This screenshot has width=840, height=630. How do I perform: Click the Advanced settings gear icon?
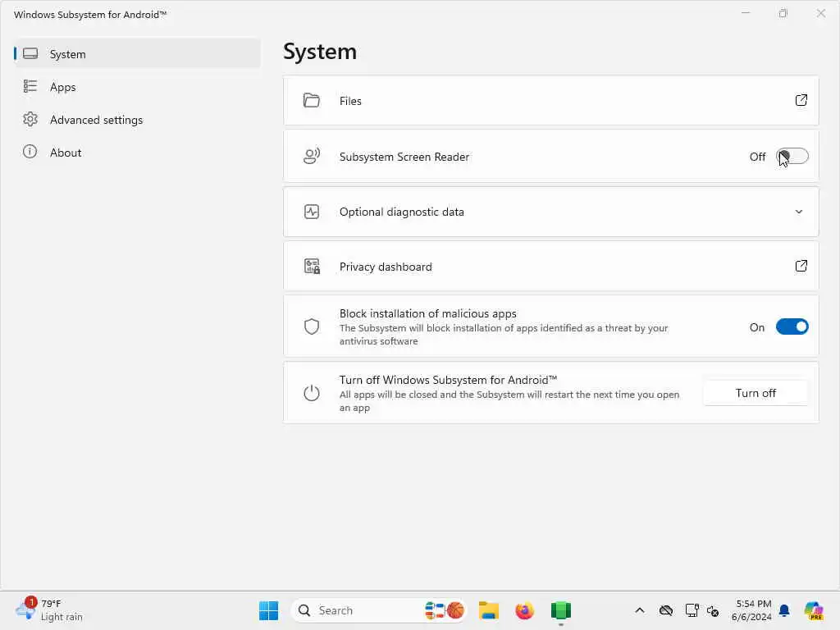point(30,119)
